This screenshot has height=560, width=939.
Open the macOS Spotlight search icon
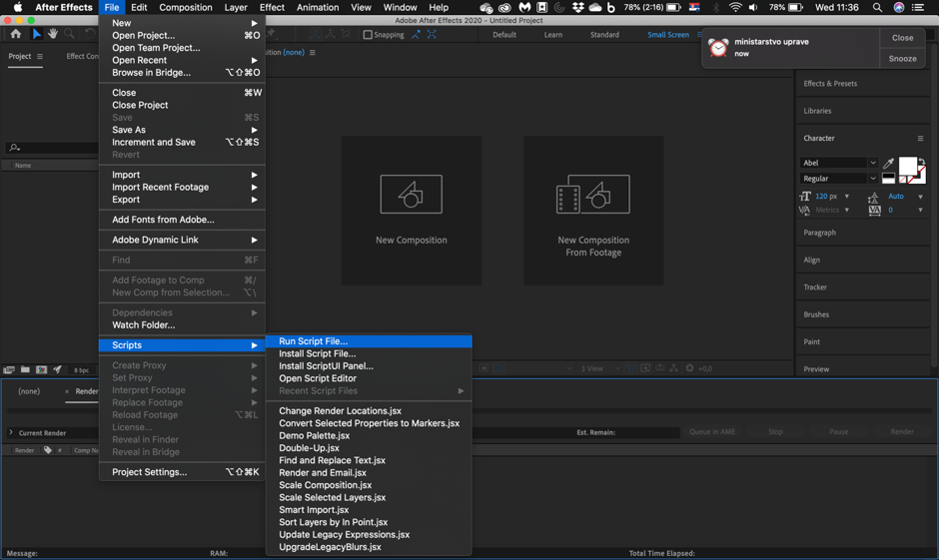pyautogui.click(x=877, y=7)
